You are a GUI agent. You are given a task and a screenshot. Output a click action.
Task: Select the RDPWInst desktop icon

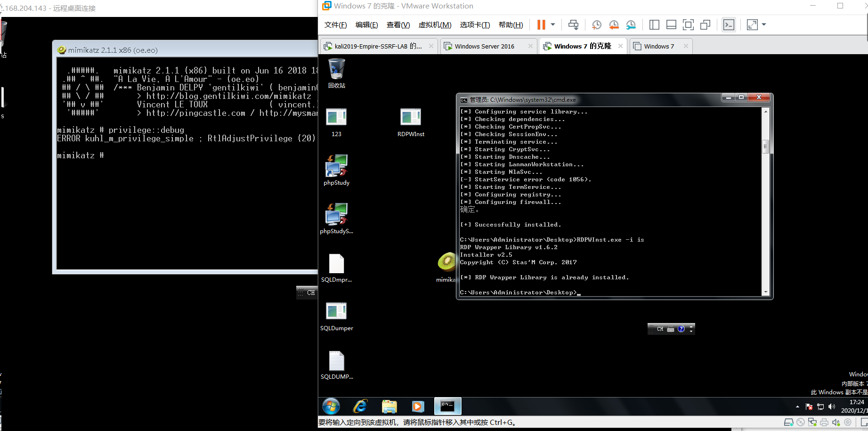[411, 122]
